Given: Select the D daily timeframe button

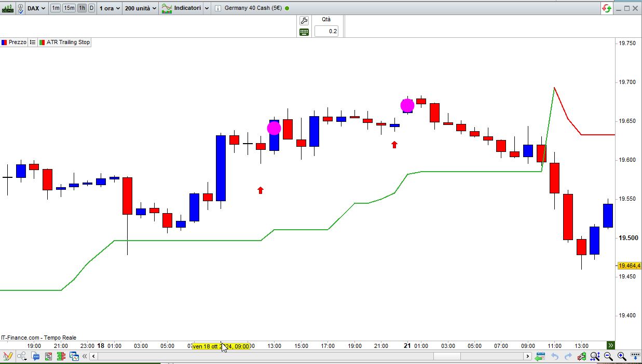Looking at the screenshot, I should (x=92, y=8).
